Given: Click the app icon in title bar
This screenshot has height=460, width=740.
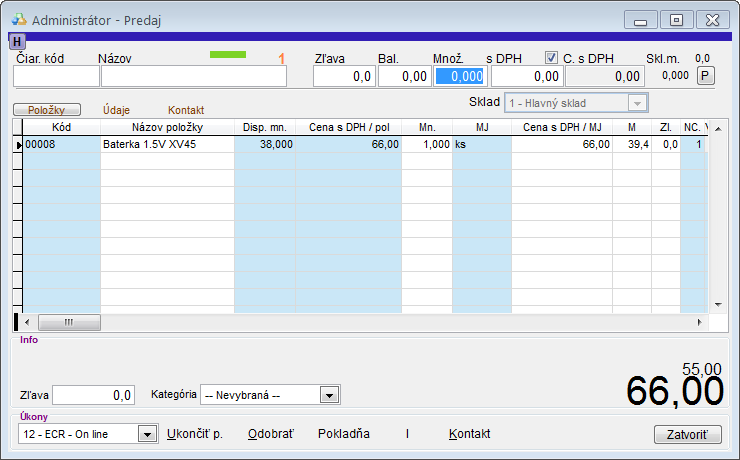Looking at the screenshot, I should (x=19, y=19).
